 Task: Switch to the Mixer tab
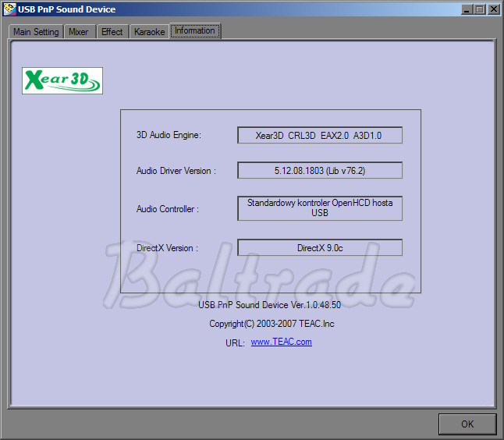click(x=79, y=32)
